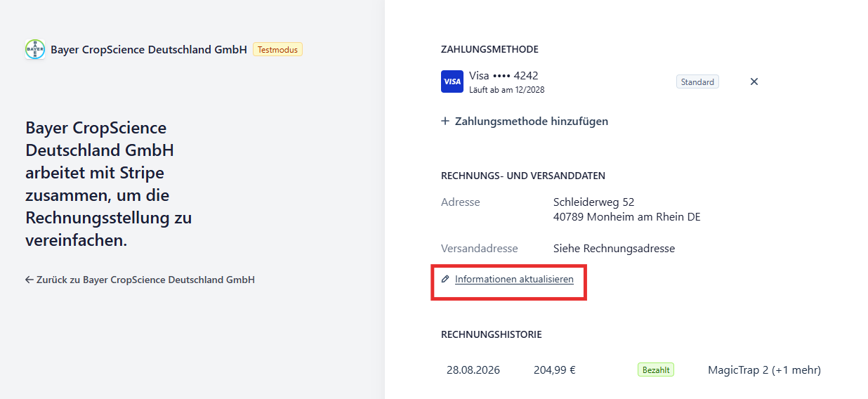Click the Schleiderweg 52 address line
This screenshot has height=399, width=868.
click(x=594, y=202)
